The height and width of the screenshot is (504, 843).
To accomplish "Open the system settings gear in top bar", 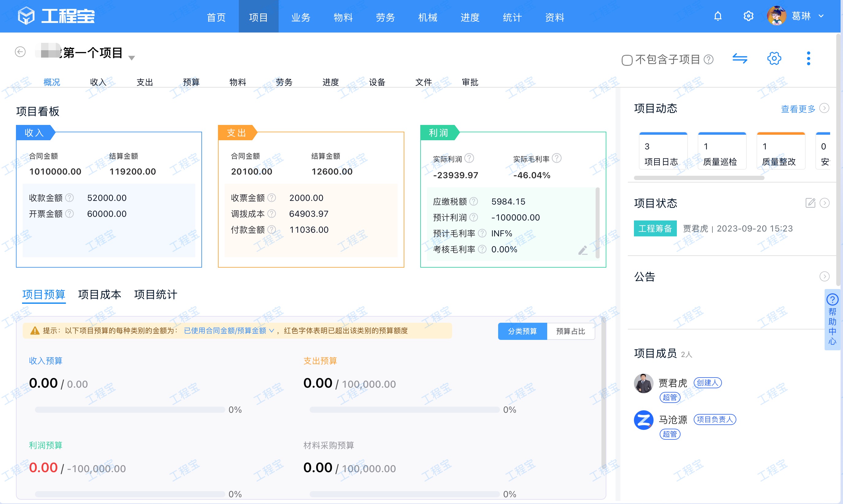I will (x=749, y=16).
